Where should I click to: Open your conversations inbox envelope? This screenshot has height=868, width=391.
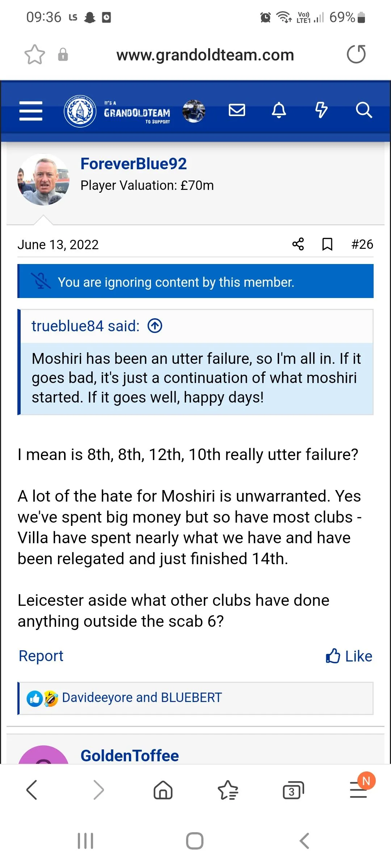pos(237,110)
